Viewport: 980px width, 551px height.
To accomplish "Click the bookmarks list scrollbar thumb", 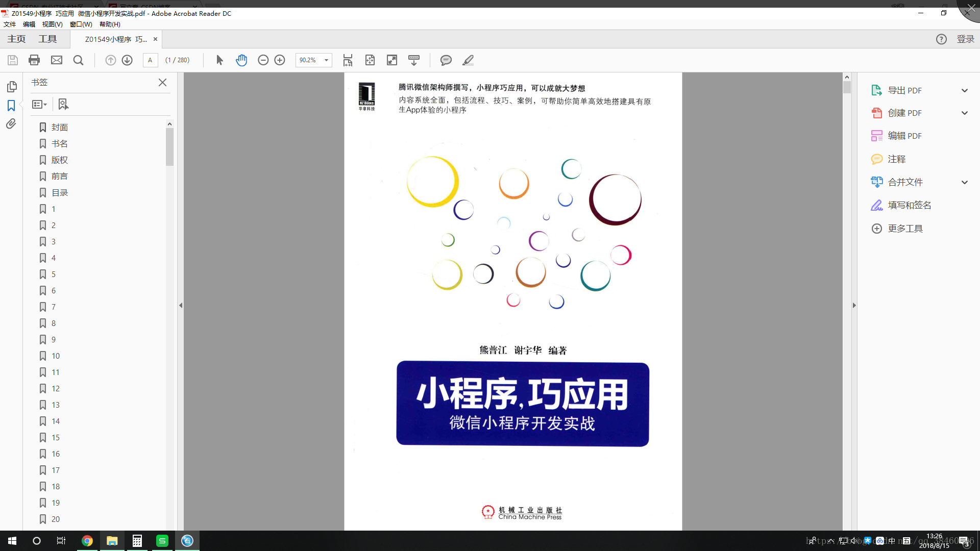I will pyautogui.click(x=169, y=147).
